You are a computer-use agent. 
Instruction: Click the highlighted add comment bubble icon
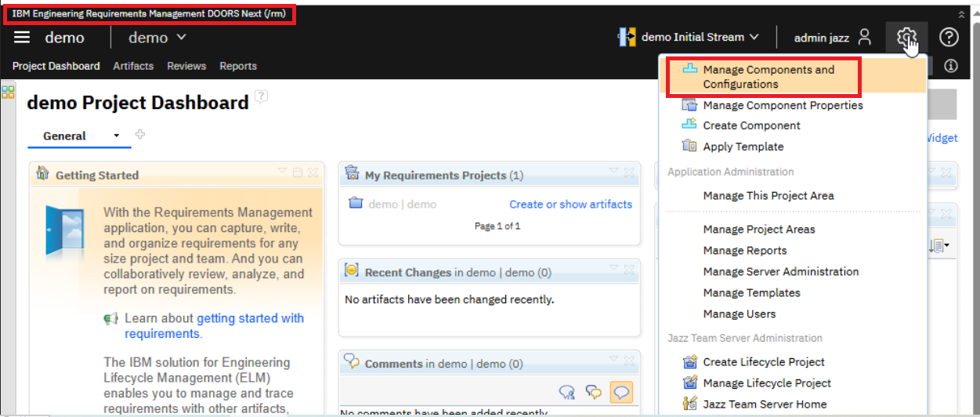point(620,392)
